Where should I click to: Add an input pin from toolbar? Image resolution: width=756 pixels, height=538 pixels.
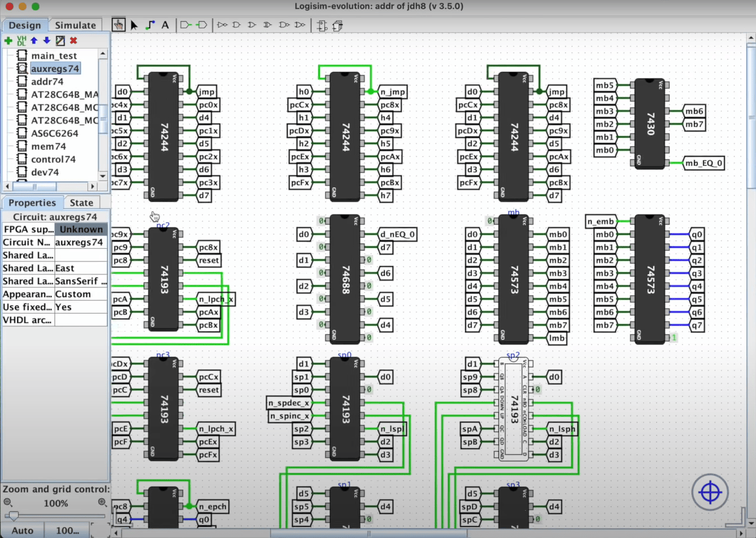pos(185,25)
